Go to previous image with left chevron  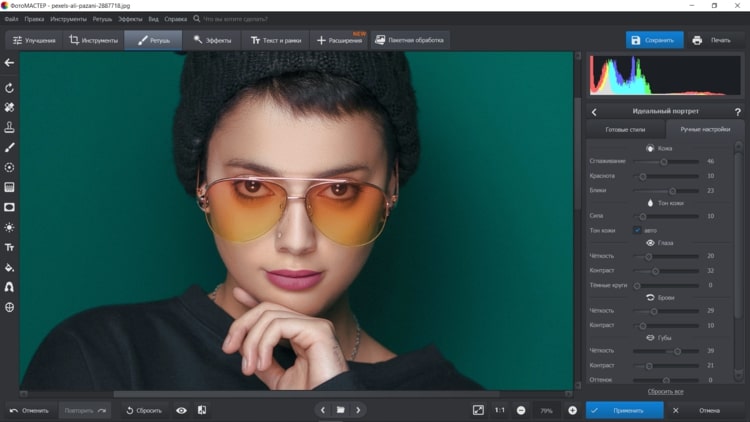coord(322,410)
